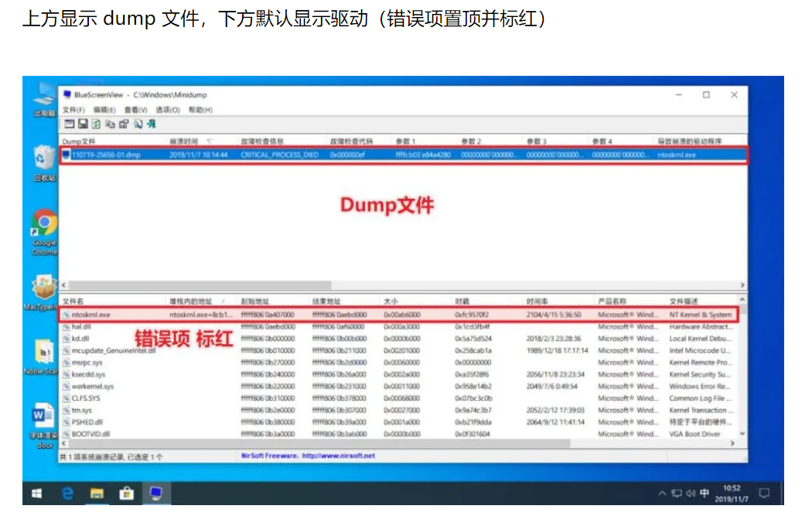Select the Google Chrome desktop shortcut

click(x=44, y=233)
